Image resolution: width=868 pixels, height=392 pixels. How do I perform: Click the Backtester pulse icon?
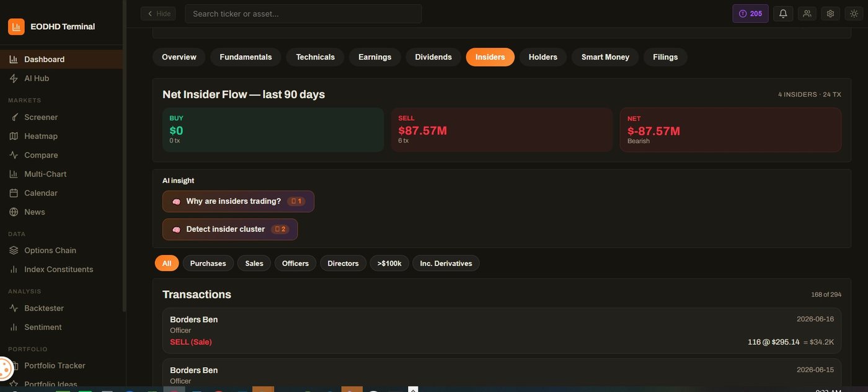14,308
